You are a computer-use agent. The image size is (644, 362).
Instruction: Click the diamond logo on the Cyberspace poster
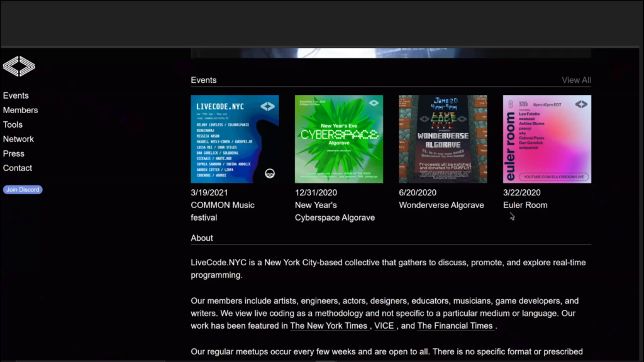pos(374,103)
